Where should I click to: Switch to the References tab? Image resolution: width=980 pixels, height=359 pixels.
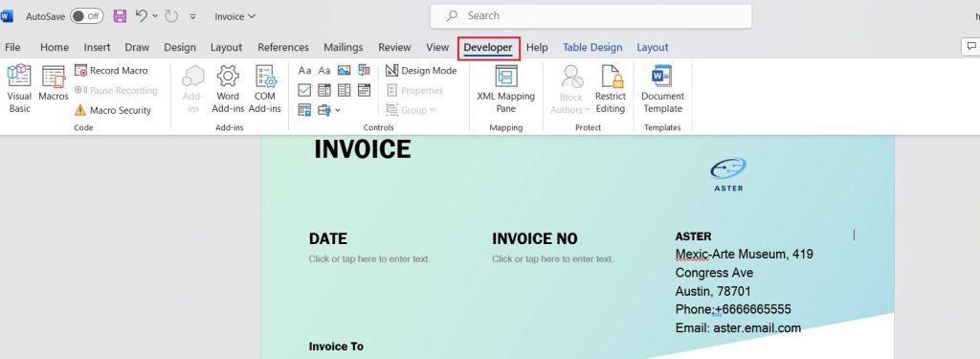(283, 47)
